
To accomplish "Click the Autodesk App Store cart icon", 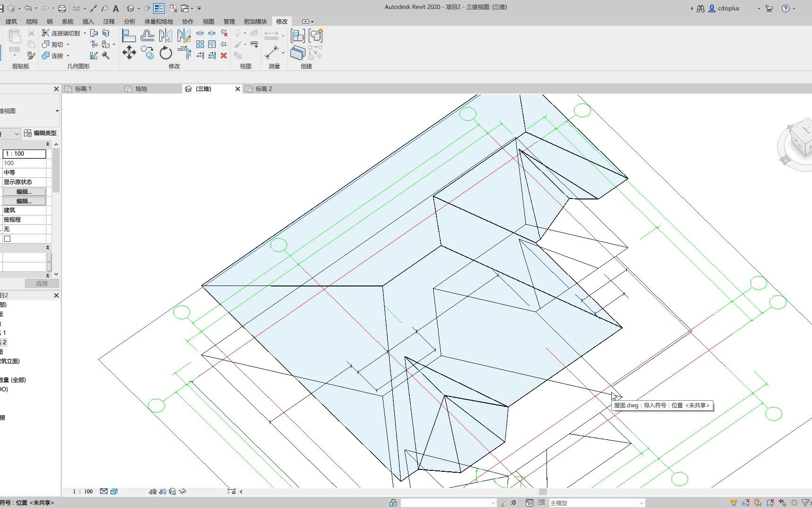I will pyautogui.click(x=769, y=8).
